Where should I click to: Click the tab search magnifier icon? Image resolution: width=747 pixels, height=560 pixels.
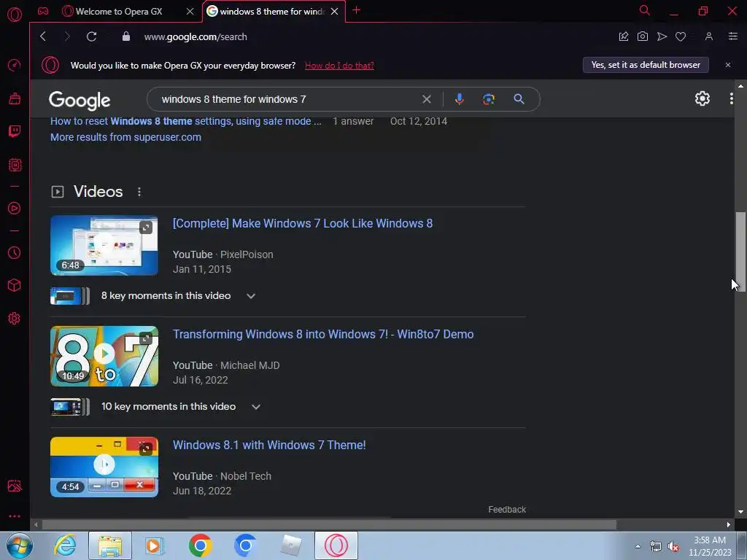pos(644,10)
